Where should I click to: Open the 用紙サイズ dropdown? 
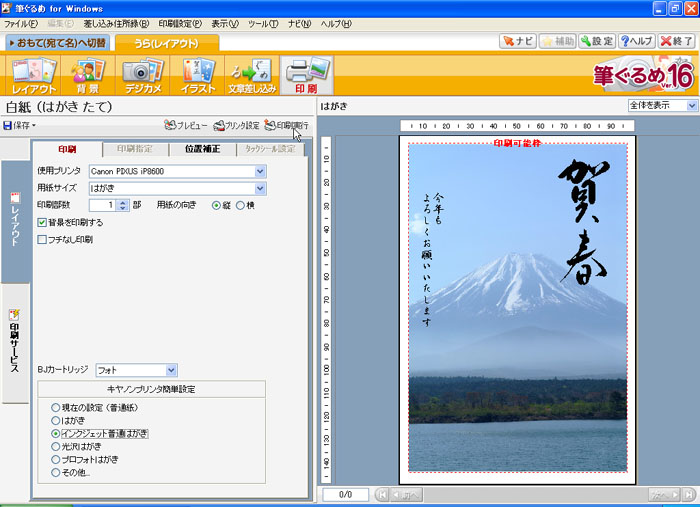pyautogui.click(x=260, y=188)
